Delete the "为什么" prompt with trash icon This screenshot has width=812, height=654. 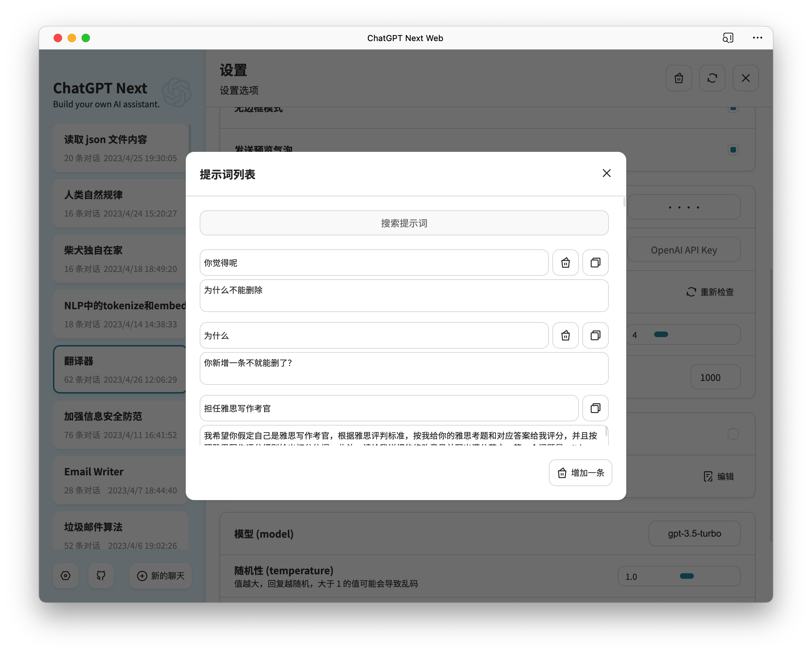point(566,335)
